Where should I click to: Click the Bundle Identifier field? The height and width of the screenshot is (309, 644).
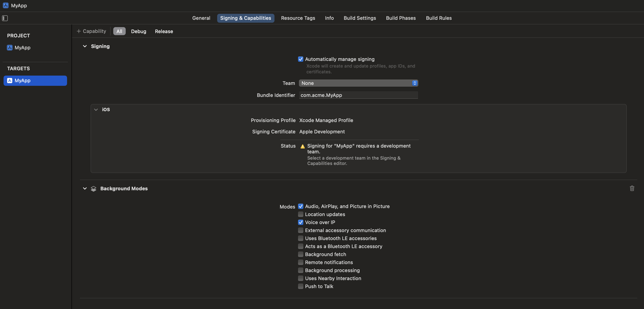point(358,95)
